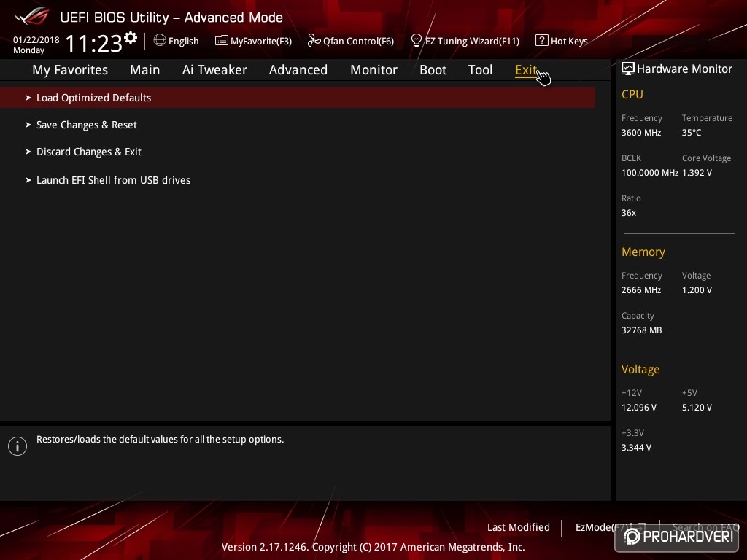Click the Restores/loads default values help text

[x=160, y=440]
